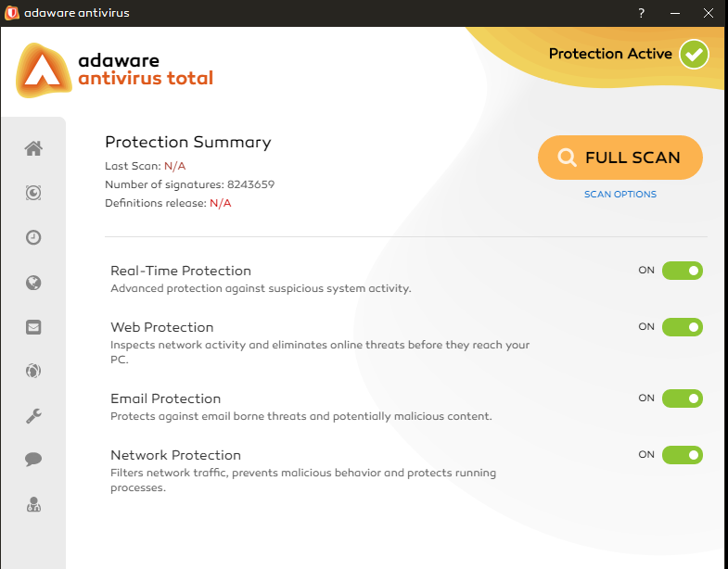The width and height of the screenshot is (728, 569).
Task: Click the Real-Time Protection title
Action: [181, 271]
